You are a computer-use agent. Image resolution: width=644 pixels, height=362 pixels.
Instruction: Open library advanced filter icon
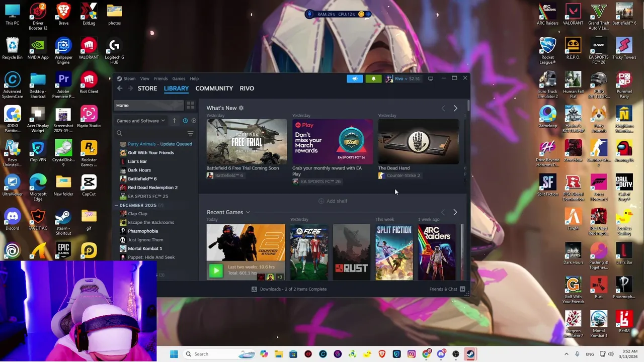coord(190,133)
